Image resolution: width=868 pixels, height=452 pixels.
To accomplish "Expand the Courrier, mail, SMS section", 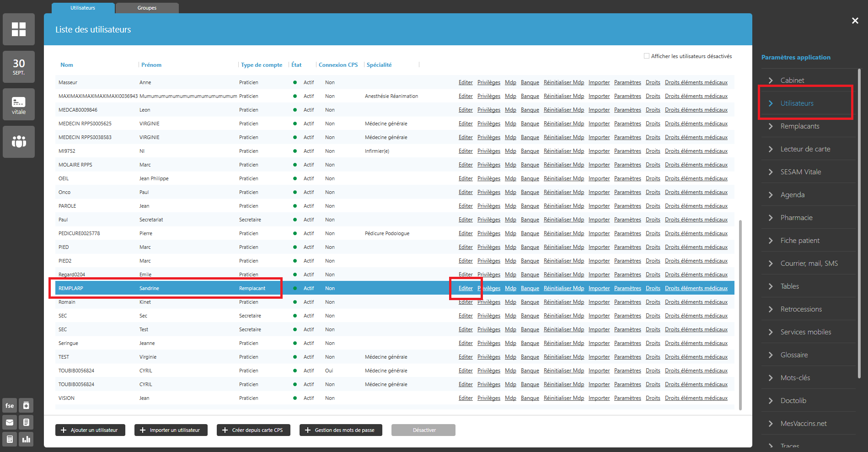I will pyautogui.click(x=809, y=264).
